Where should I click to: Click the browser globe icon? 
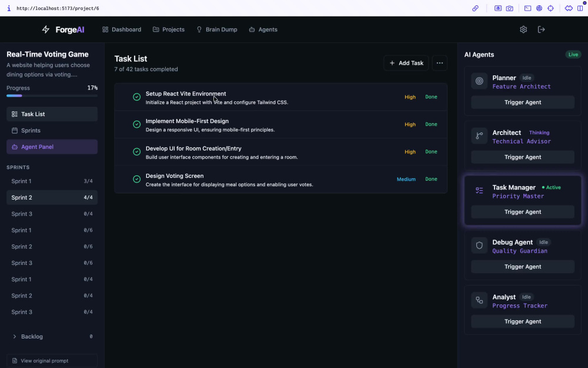(x=539, y=8)
